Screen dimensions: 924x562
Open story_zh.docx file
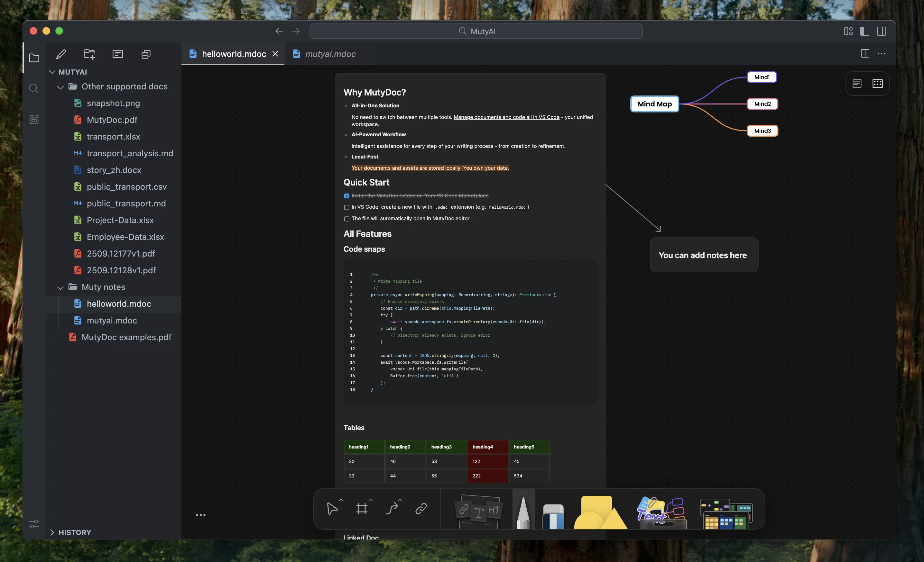(113, 170)
